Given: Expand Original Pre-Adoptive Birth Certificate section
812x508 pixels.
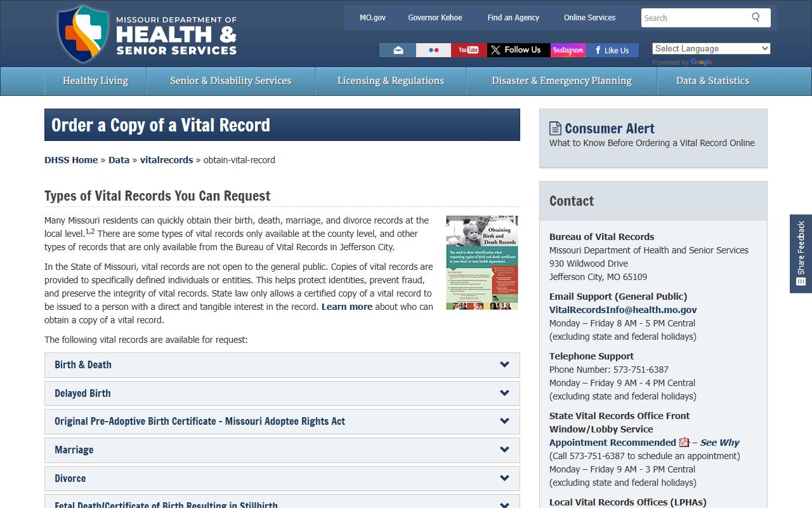Looking at the screenshot, I should pos(282,422).
